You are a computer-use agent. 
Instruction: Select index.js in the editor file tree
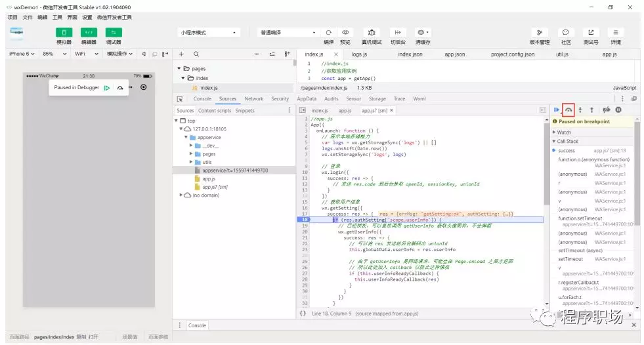click(209, 88)
